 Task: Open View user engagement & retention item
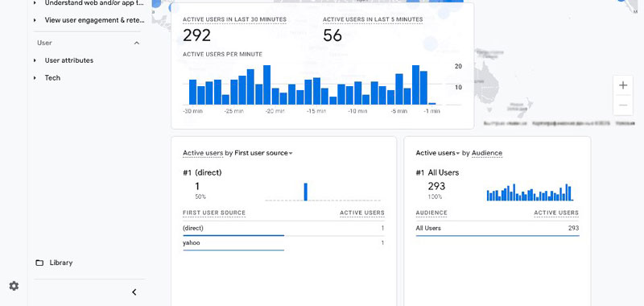(94, 19)
